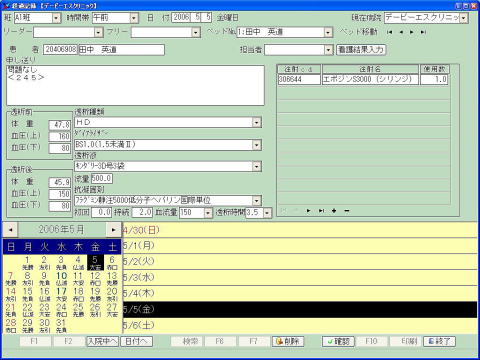Go to last injection record icon
This screenshot has height=360, width=480.
point(321,211)
